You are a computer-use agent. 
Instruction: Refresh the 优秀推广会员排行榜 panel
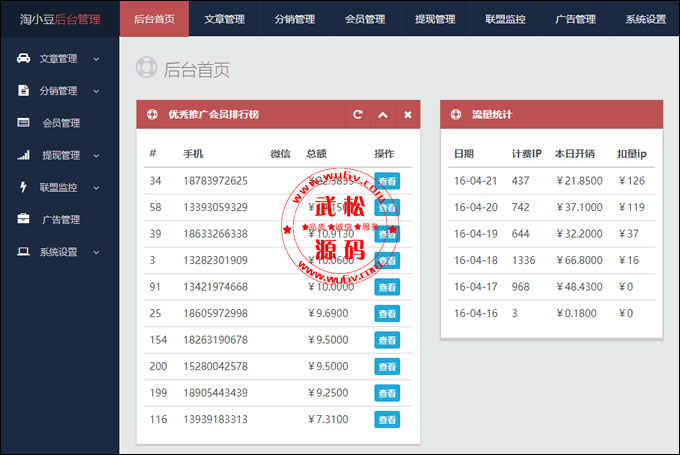358,115
